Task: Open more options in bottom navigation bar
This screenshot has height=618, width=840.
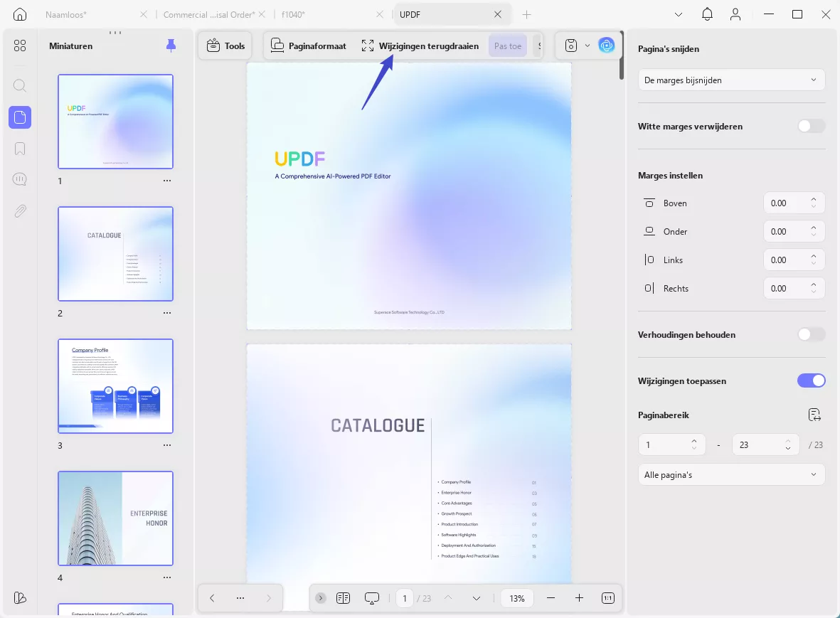Action: click(x=240, y=598)
